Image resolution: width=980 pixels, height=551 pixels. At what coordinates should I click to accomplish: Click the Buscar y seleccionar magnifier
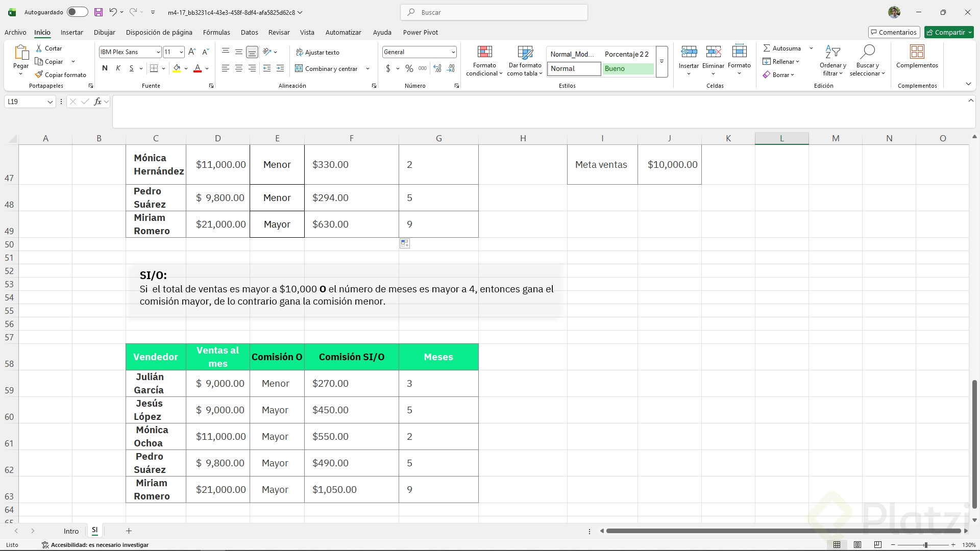(867, 53)
